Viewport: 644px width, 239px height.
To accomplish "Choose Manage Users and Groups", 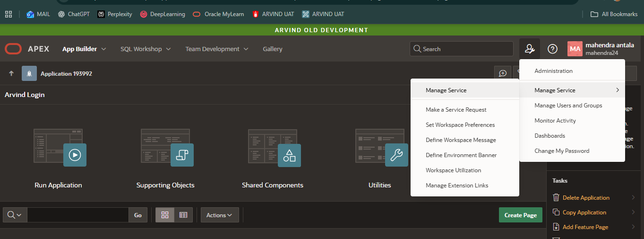I will point(568,105).
